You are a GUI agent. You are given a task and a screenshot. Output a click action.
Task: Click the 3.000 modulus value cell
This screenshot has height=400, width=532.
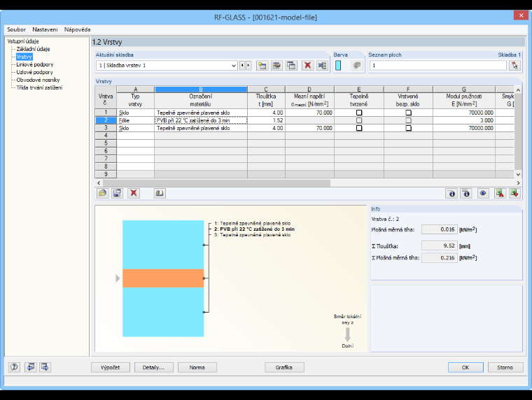(464, 120)
